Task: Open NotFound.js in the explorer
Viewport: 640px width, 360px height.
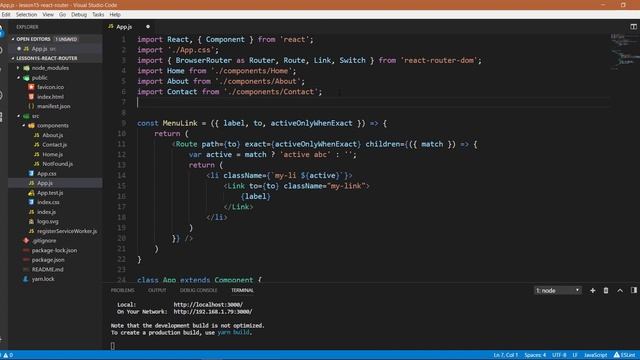Action: point(58,164)
